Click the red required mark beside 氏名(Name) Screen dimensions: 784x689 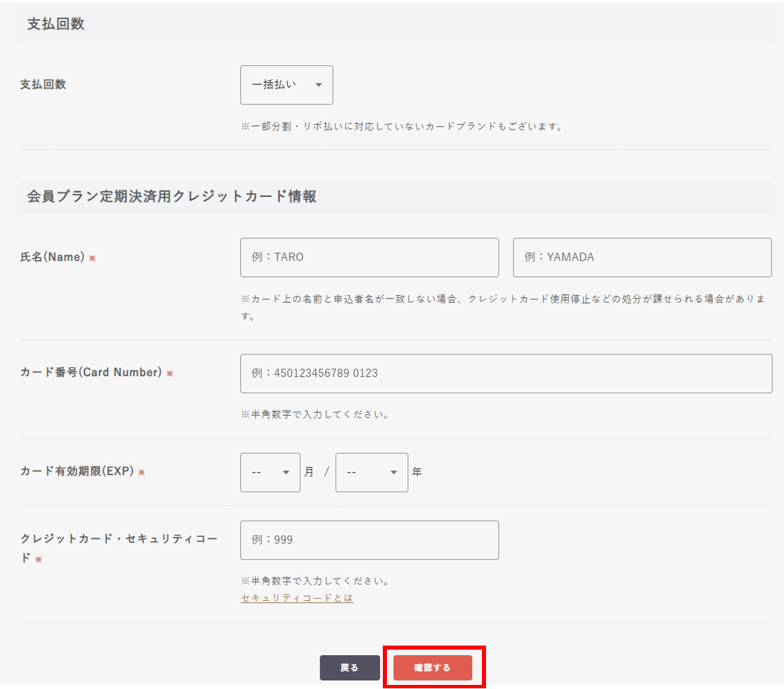pos(92,258)
